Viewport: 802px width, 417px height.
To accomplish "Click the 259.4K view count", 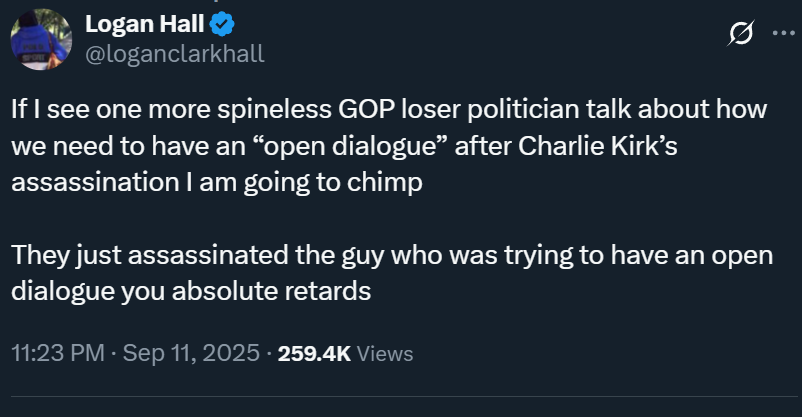I will pyautogui.click(x=314, y=353).
